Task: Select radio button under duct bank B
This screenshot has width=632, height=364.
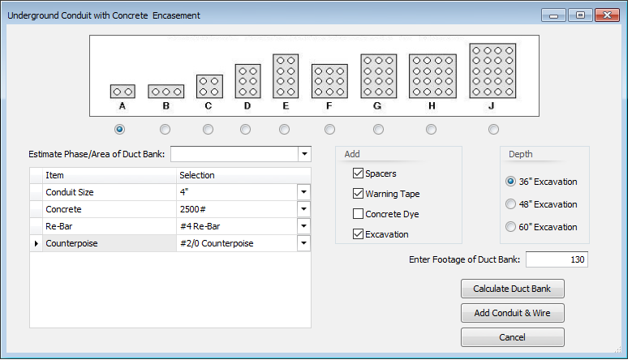Action: click(x=166, y=129)
